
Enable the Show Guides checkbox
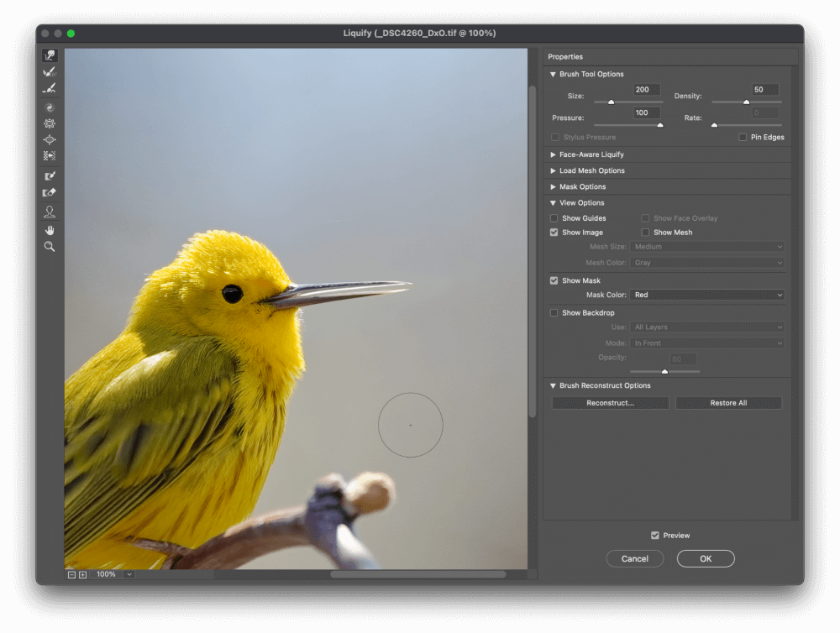click(554, 218)
